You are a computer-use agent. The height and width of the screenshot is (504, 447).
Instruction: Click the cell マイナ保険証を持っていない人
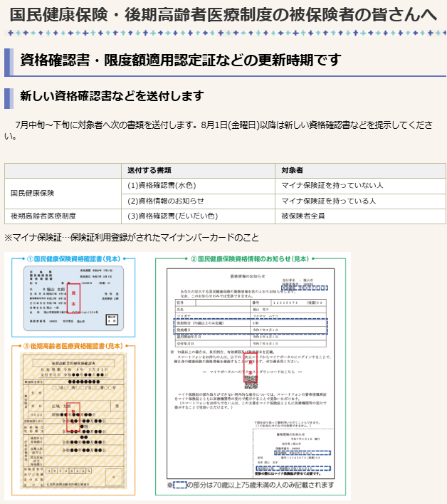pyautogui.click(x=360, y=186)
